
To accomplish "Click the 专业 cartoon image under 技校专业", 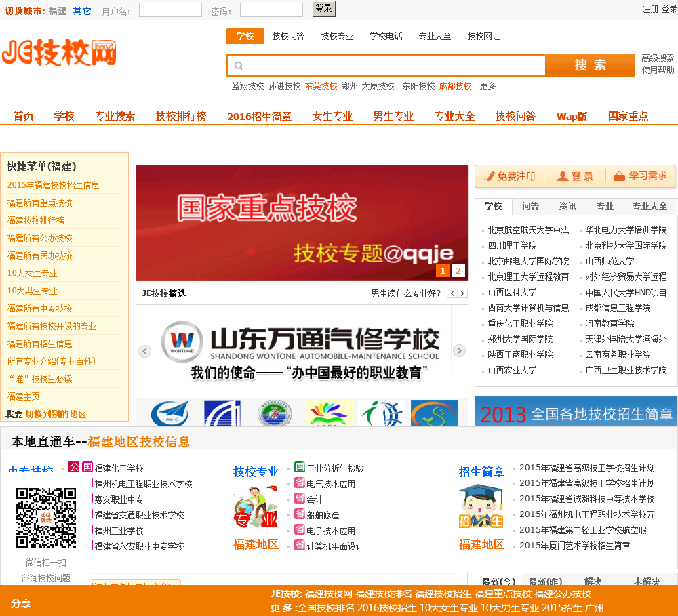I will [x=256, y=507].
